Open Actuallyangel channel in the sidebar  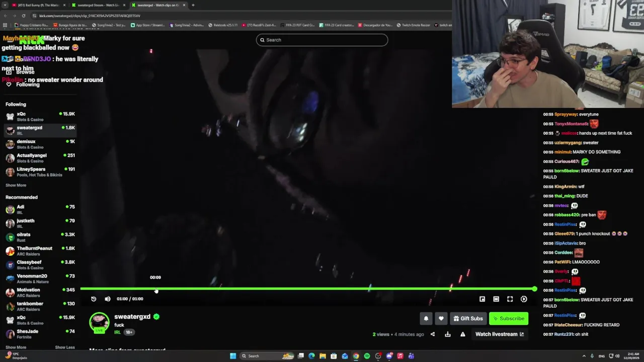[40, 158]
